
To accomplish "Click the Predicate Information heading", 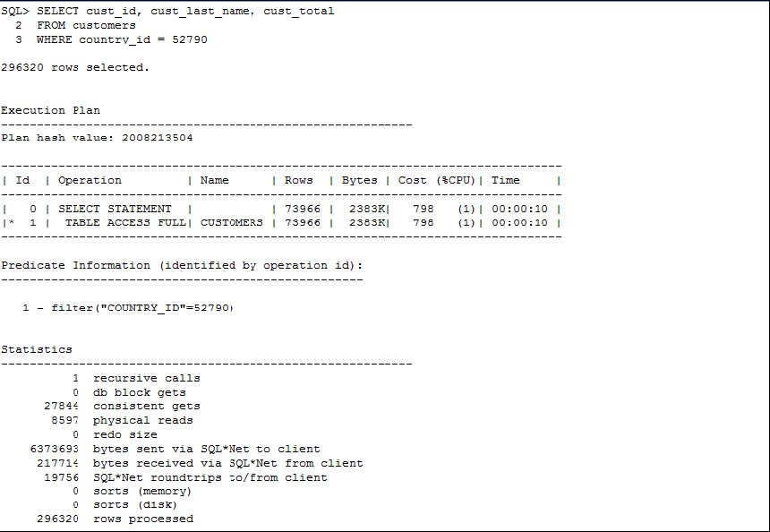I will point(182,265).
